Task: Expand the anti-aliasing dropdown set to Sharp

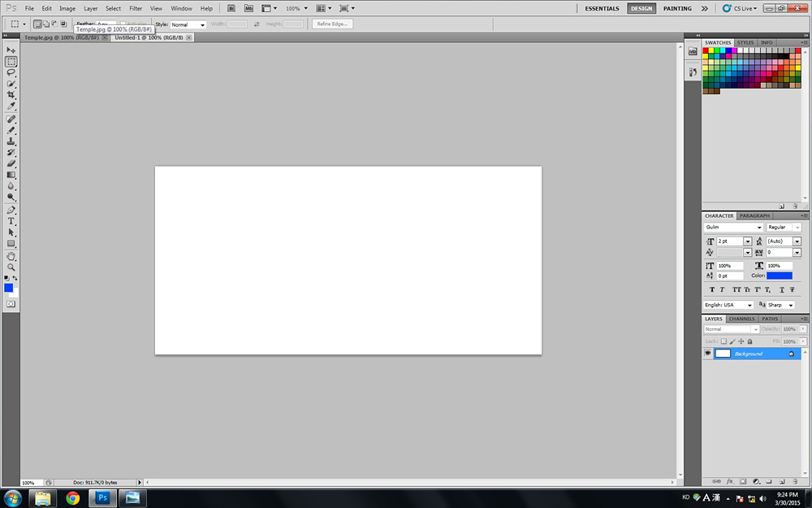Action: coord(781,305)
